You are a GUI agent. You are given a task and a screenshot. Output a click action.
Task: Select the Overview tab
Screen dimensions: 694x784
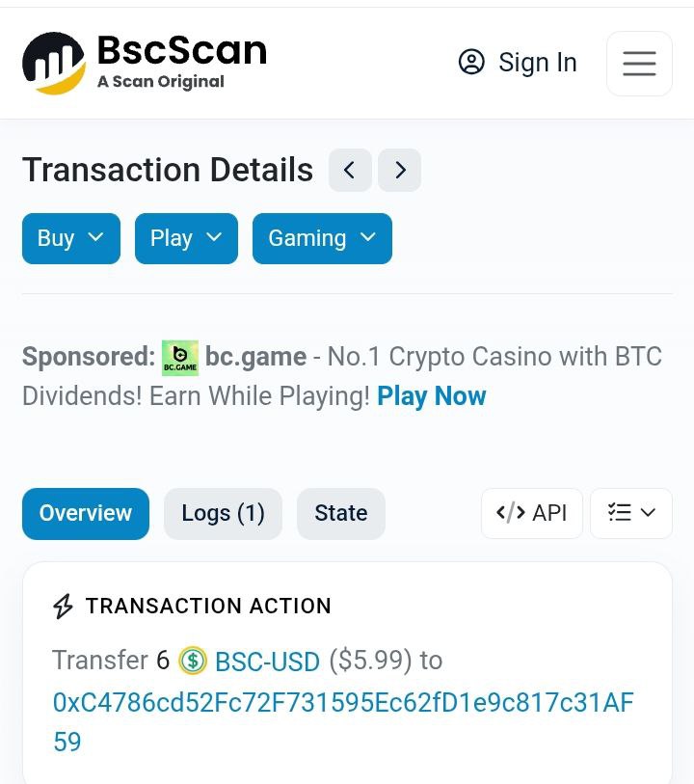pos(86,513)
